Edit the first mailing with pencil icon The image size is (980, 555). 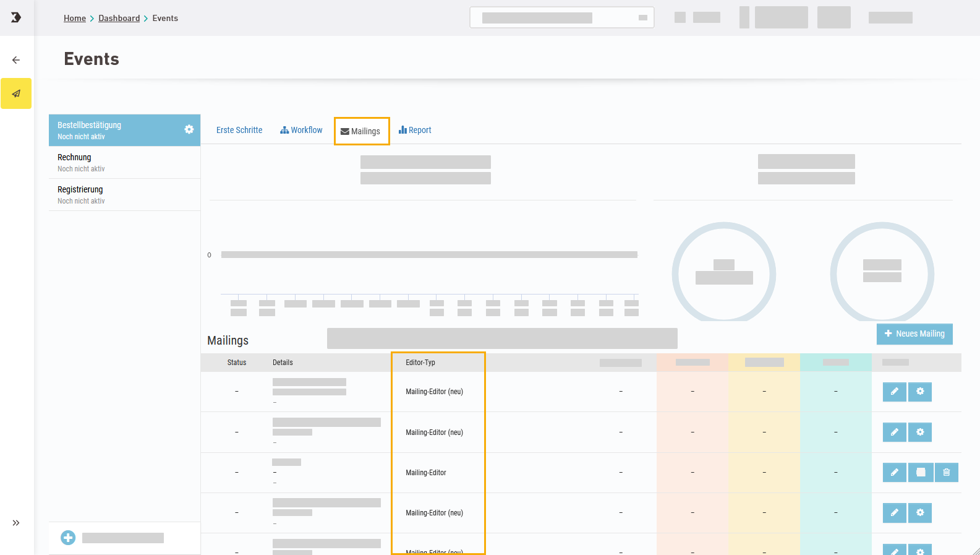point(894,392)
